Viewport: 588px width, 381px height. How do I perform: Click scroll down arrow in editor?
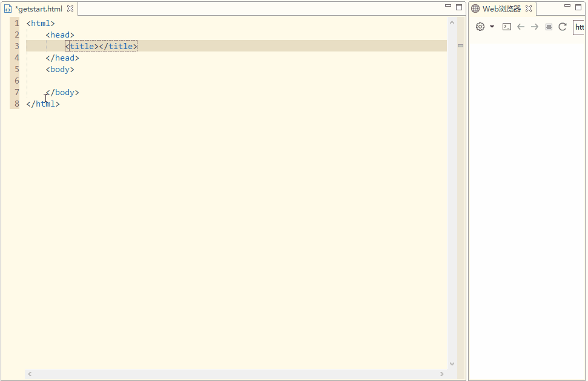[x=452, y=364]
